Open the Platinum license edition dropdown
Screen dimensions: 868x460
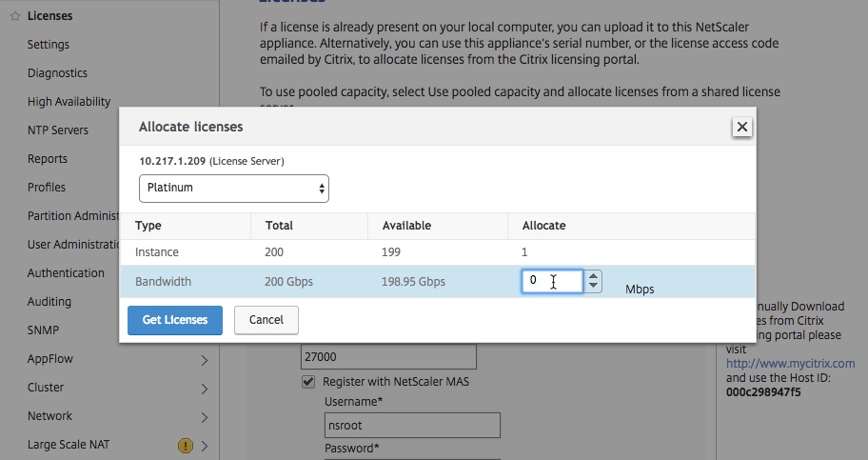[233, 189]
